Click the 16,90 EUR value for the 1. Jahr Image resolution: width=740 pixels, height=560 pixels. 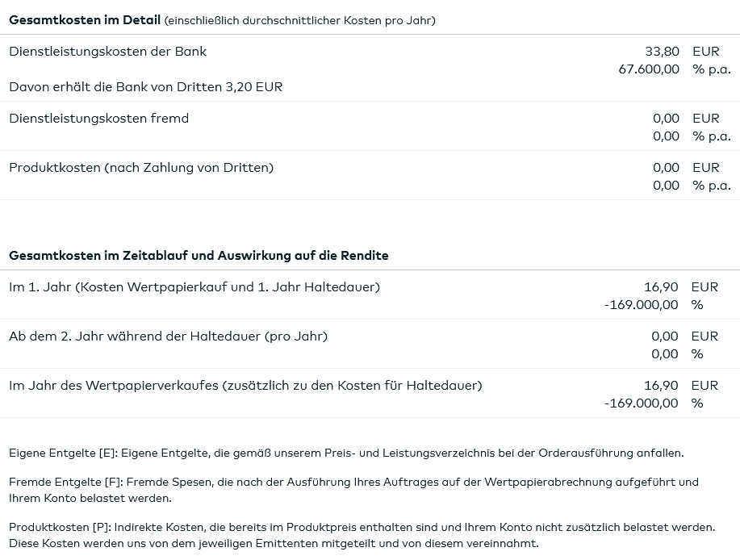pyautogui.click(x=661, y=287)
